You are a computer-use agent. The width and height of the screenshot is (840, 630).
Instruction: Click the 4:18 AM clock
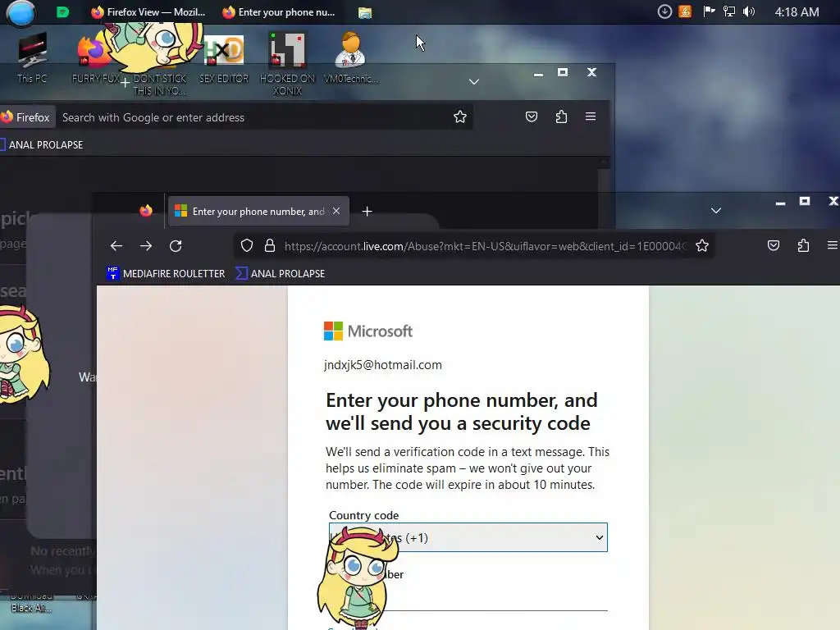[797, 11]
